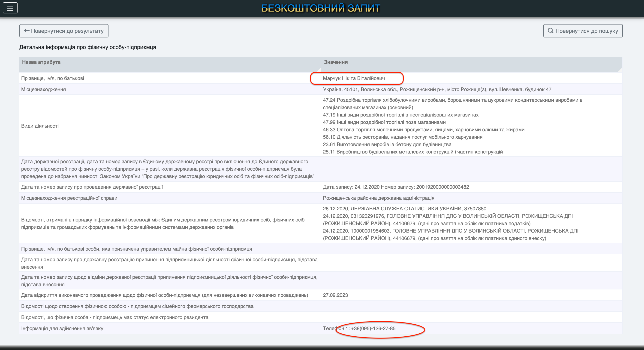Click the date 27.09.2023 value
Screen dimensions: 644x350
click(335, 295)
